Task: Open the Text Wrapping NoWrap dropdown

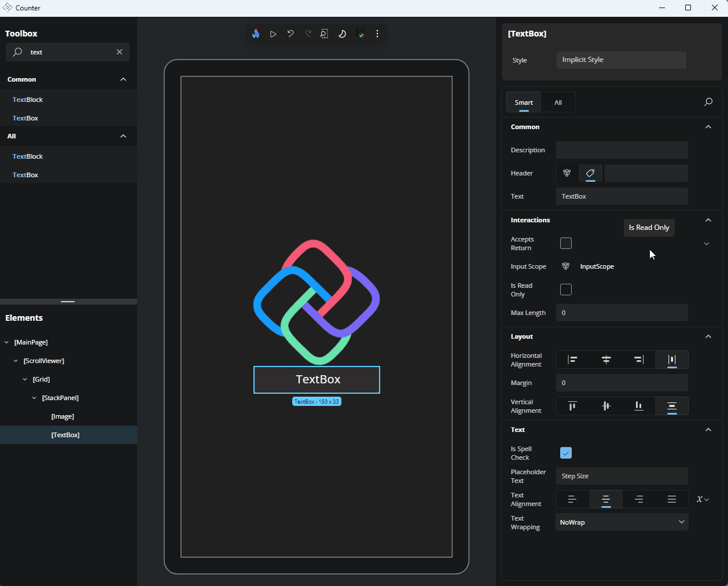Action: (x=622, y=522)
